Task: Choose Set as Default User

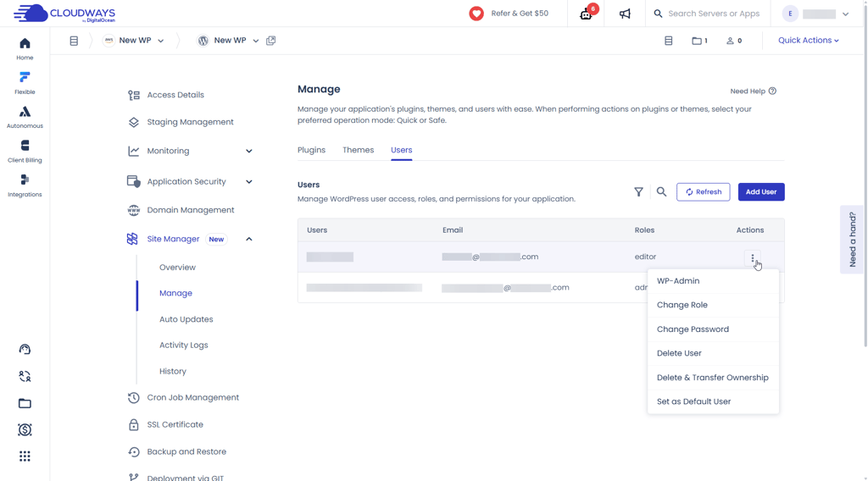Action: pos(713,401)
